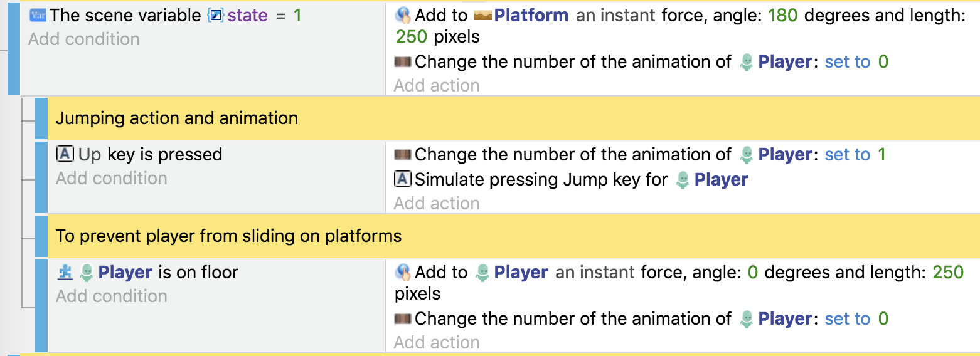This screenshot has width=980, height=356.
Task: Select the "Jumping action and animation" comment
Action: click(177, 118)
